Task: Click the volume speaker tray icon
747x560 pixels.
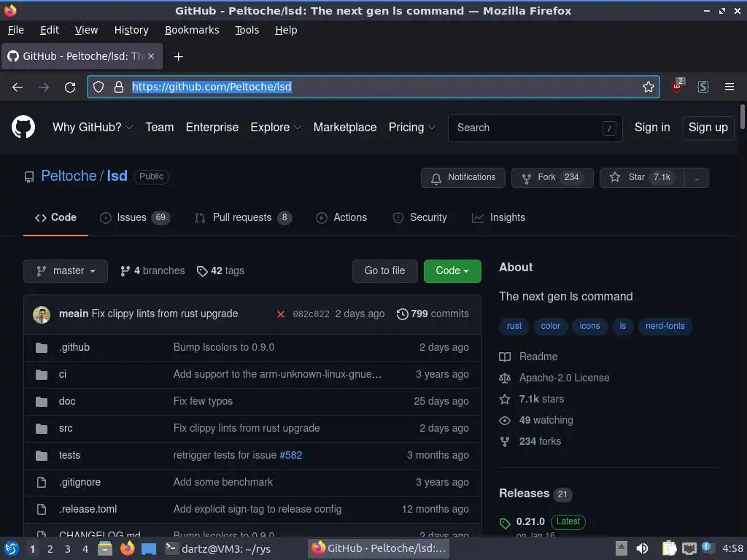Action: (x=642, y=548)
